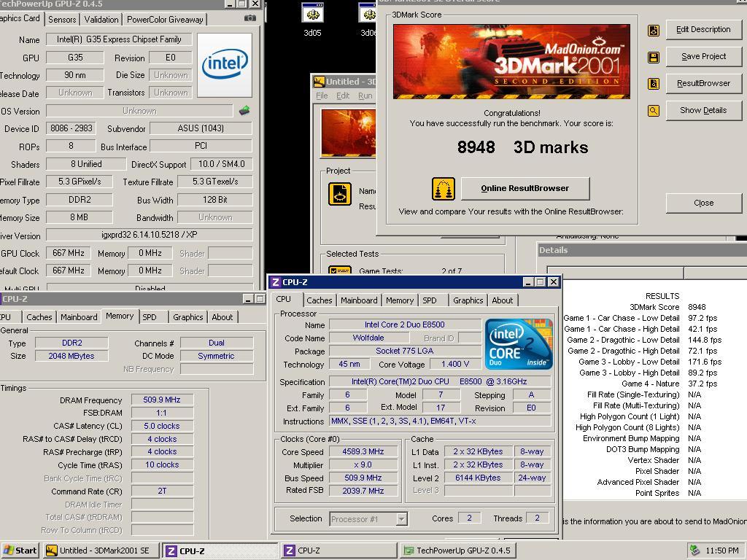Click the Online ResultBrowser button
Viewport: 747px width, 560px height.
pyautogui.click(x=525, y=189)
